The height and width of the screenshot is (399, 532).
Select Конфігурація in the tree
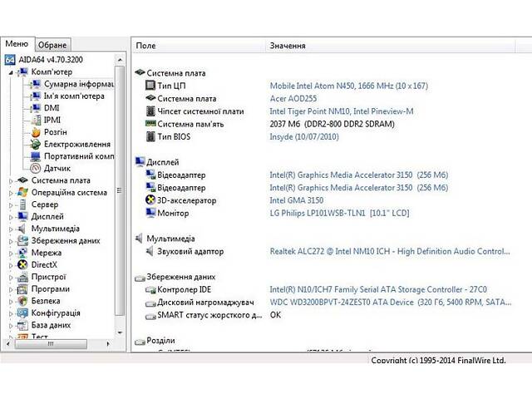tap(56, 313)
